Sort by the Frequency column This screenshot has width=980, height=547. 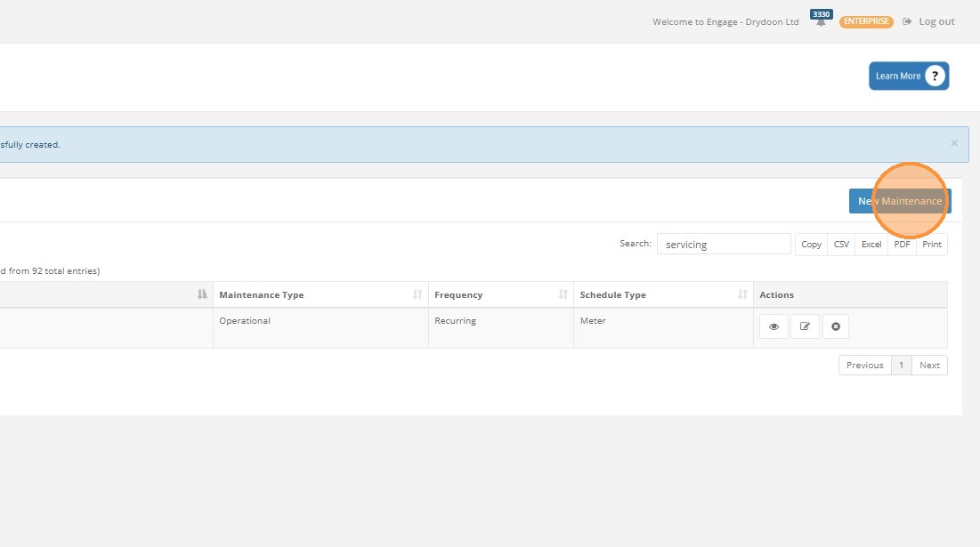[500, 294]
